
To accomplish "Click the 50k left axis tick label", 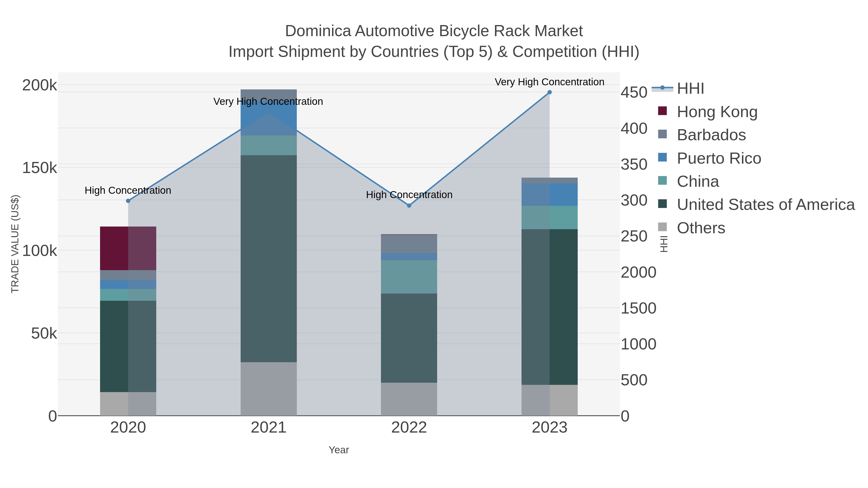I will [x=44, y=334].
